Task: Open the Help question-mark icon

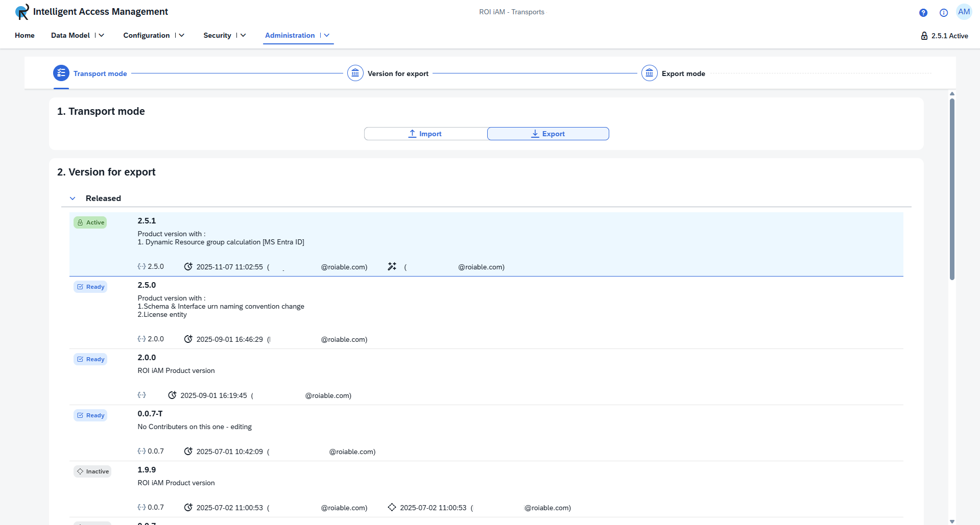Action: pos(923,13)
